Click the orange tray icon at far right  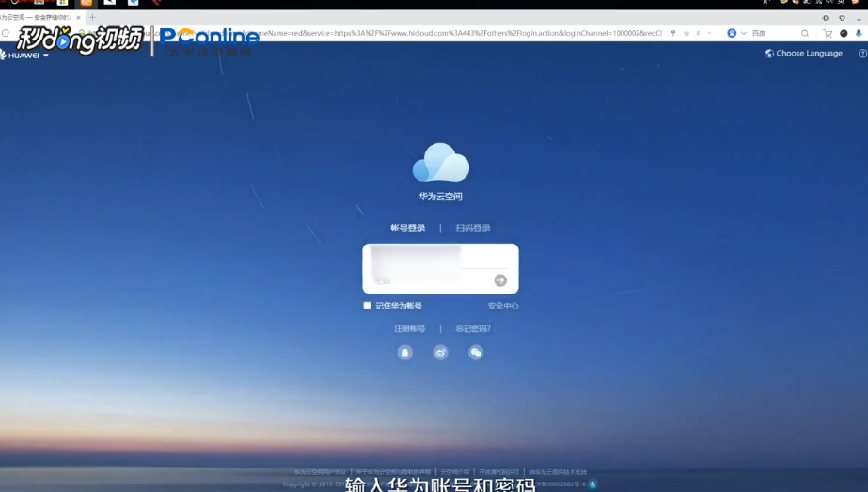[855, 2]
